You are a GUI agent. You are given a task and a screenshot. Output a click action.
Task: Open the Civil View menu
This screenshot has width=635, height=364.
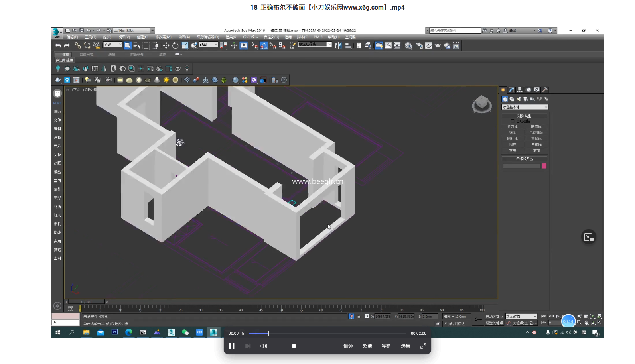(251, 37)
